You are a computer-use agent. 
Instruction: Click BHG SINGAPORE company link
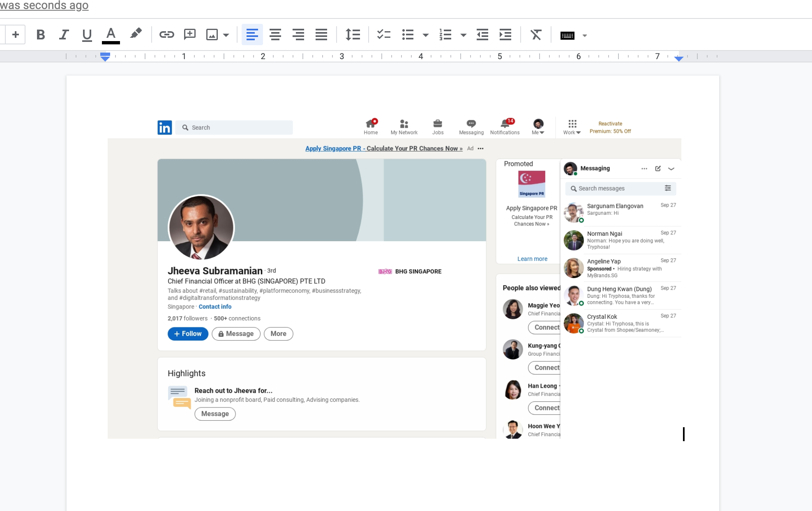coord(410,271)
